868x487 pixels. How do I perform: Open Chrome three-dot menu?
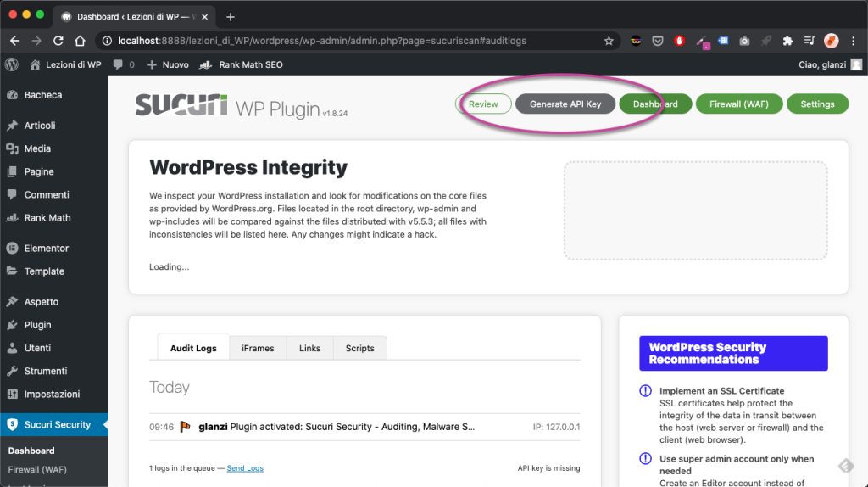click(x=854, y=41)
